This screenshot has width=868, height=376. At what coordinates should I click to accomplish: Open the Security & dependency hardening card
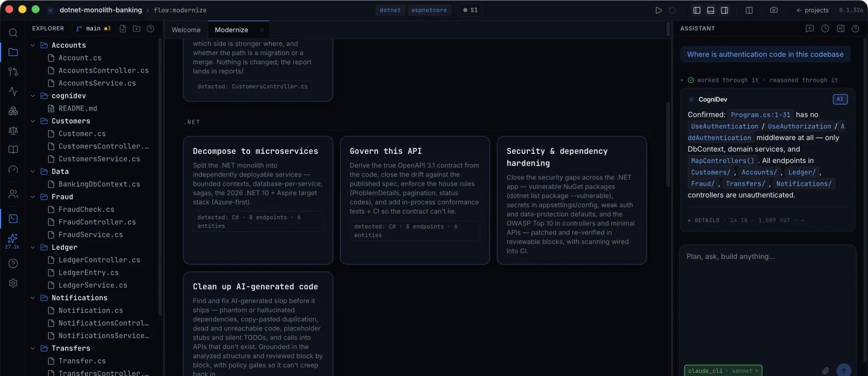tap(572, 200)
